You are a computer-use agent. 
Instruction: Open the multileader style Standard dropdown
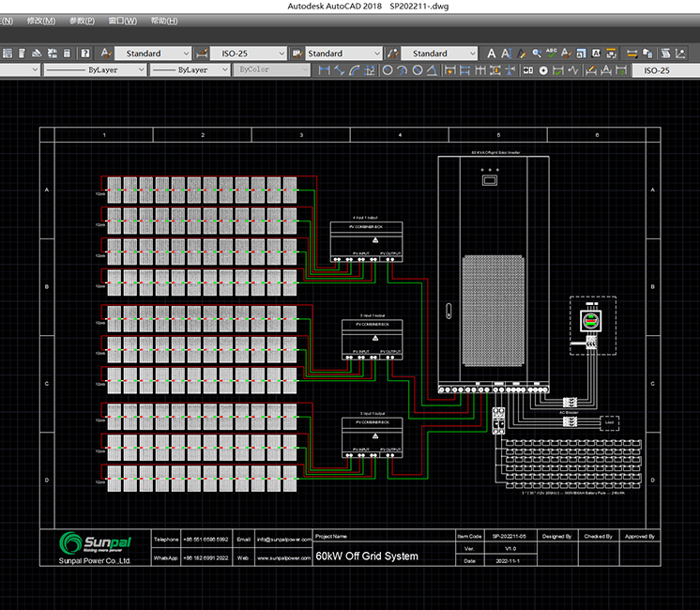pos(439,53)
